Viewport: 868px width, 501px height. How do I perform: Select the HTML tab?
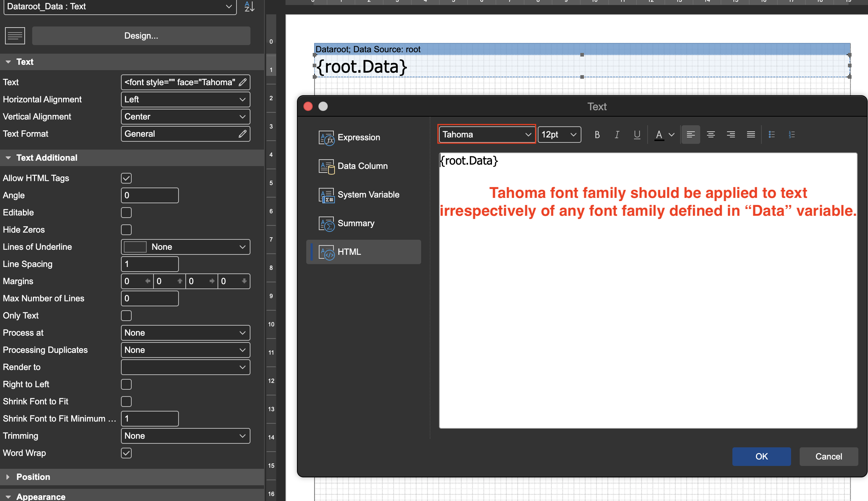tap(364, 252)
